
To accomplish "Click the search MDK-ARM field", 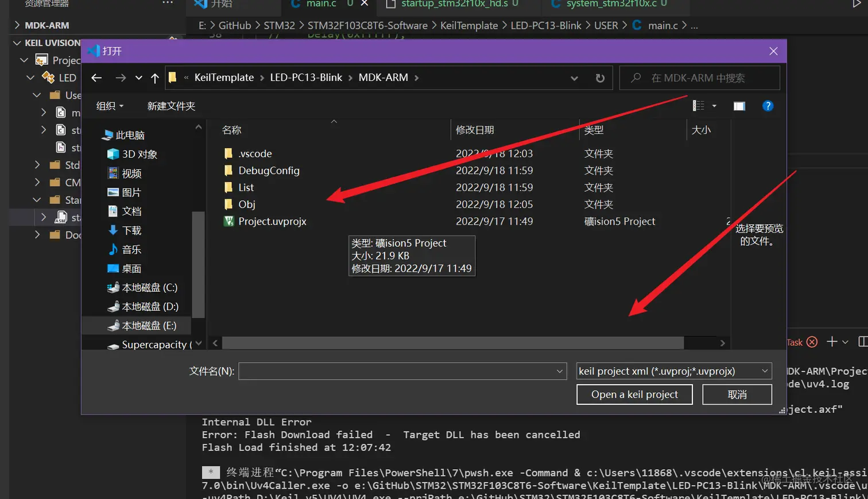I will coord(700,78).
